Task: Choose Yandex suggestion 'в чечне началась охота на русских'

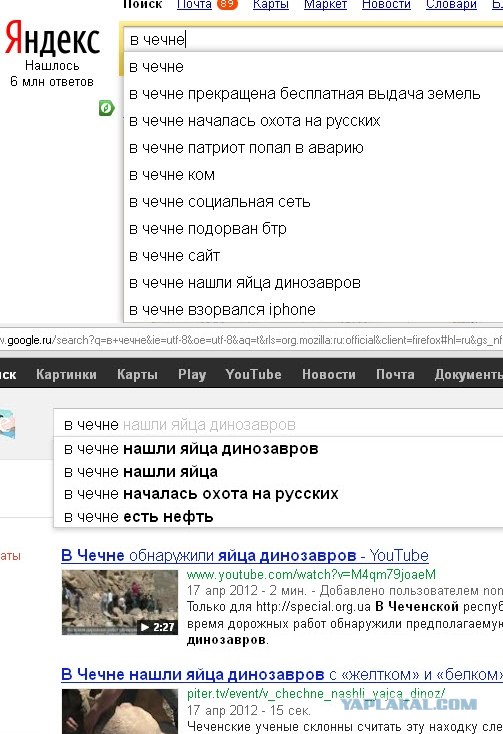Action: point(313,121)
